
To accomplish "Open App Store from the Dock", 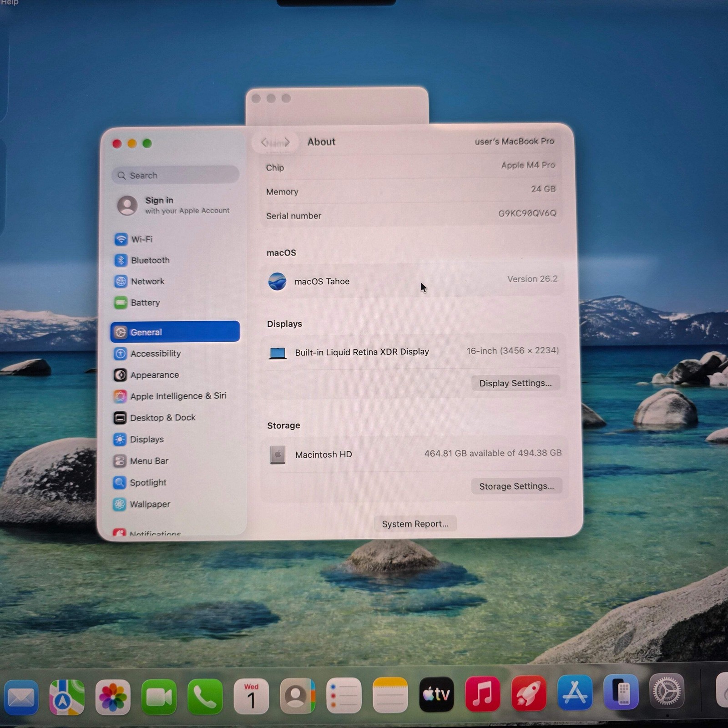I will pos(575,693).
